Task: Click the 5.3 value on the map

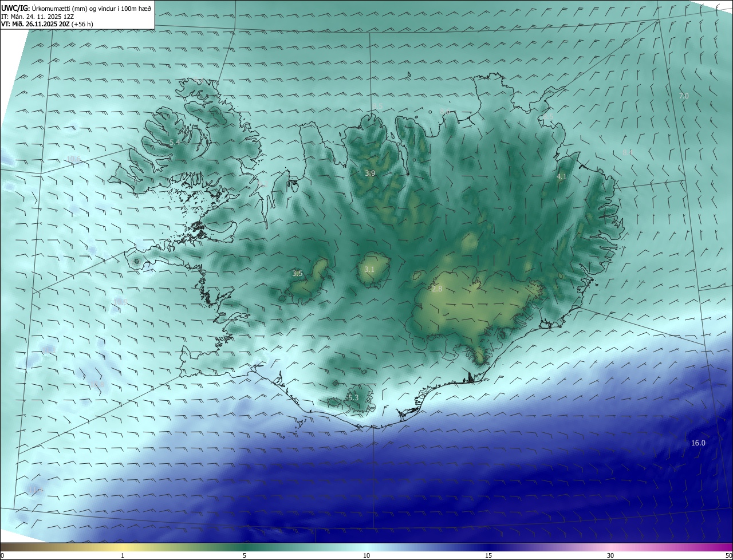Action: (x=353, y=397)
